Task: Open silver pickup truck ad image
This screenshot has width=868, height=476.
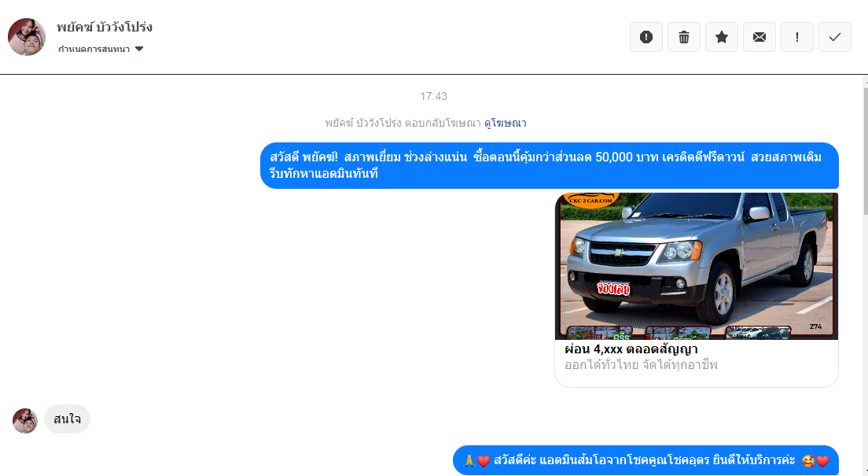Action: [x=697, y=266]
